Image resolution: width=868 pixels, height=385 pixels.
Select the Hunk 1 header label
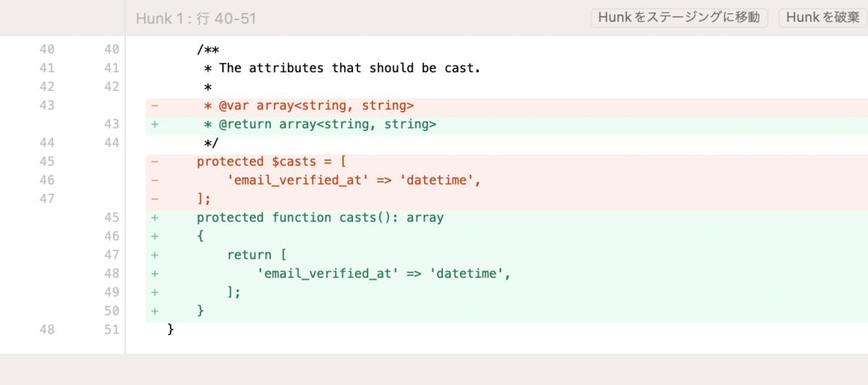(196, 18)
